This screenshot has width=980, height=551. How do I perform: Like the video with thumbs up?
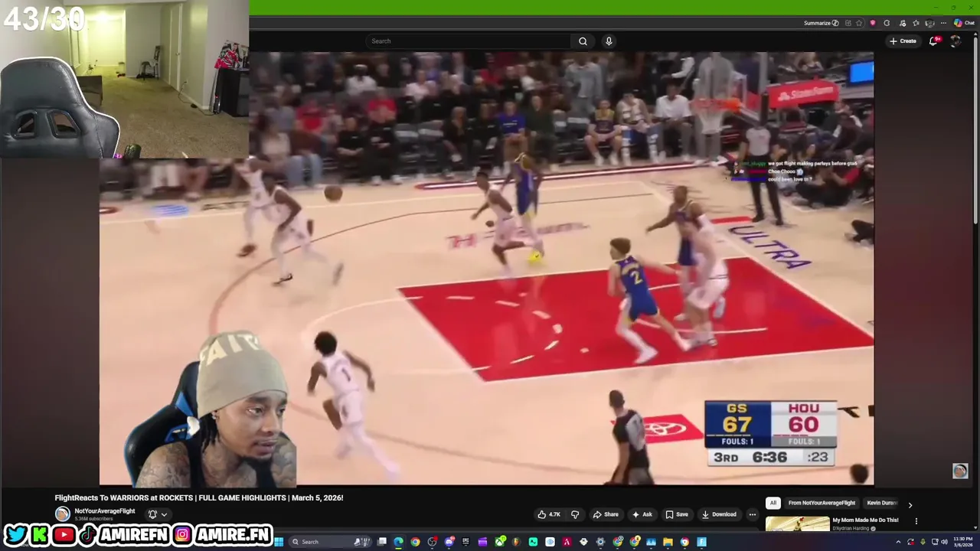(x=550, y=514)
